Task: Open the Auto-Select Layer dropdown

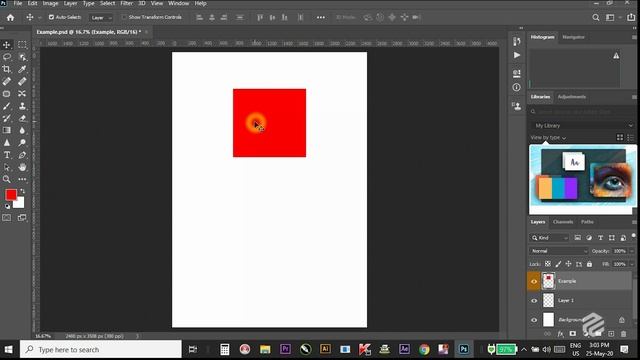Action: tap(101, 18)
